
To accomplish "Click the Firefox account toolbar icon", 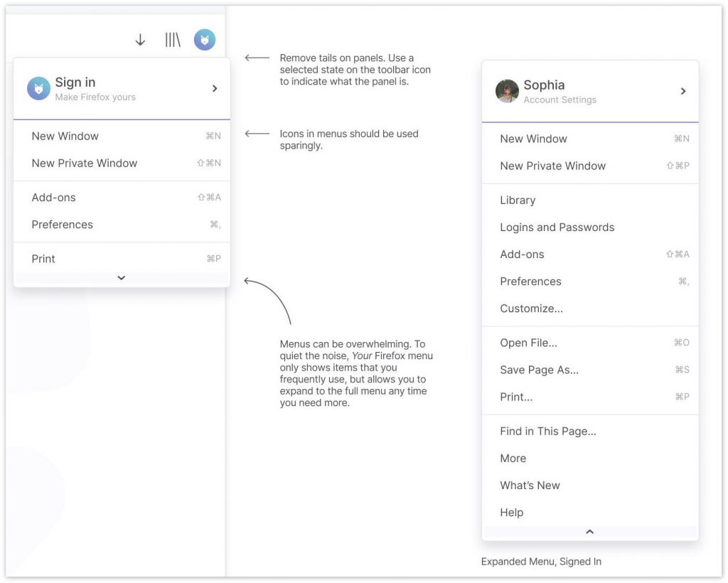I will tap(204, 40).
